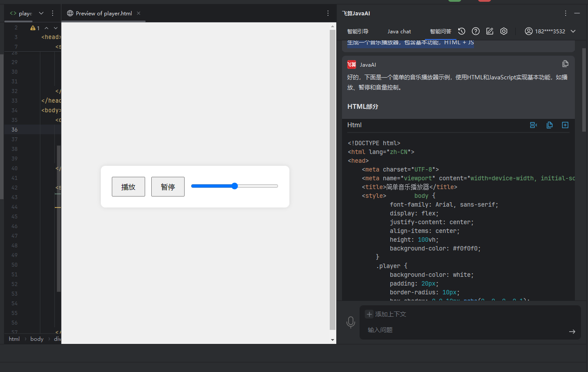Send the question with arrow icon
The height and width of the screenshot is (372, 588).
pyautogui.click(x=572, y=332)
